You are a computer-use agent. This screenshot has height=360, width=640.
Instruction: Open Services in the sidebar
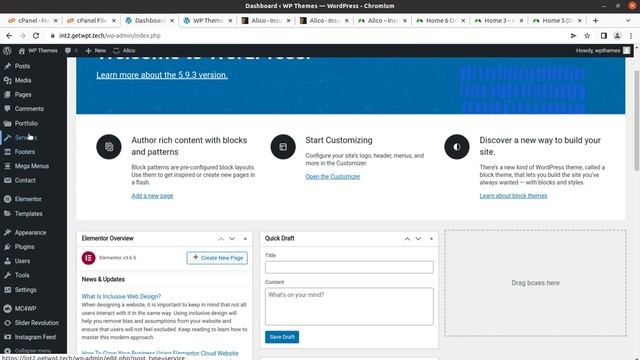(x=25, y=138)
